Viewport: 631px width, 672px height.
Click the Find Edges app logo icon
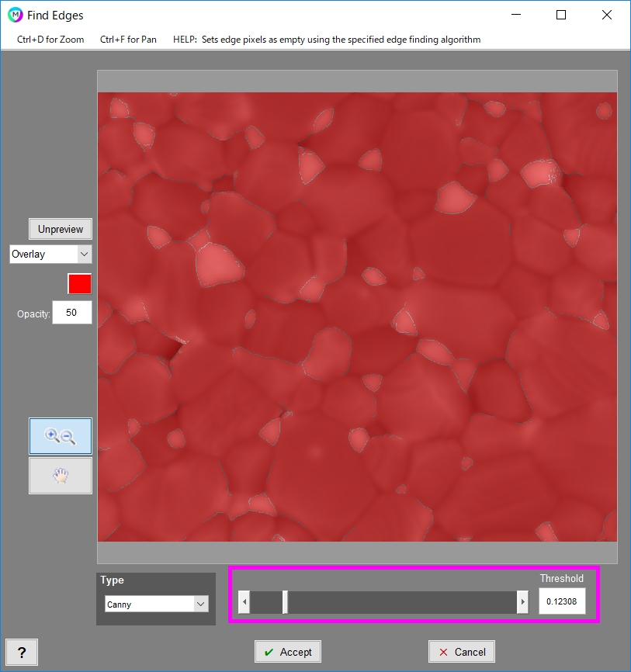(15, 15)
